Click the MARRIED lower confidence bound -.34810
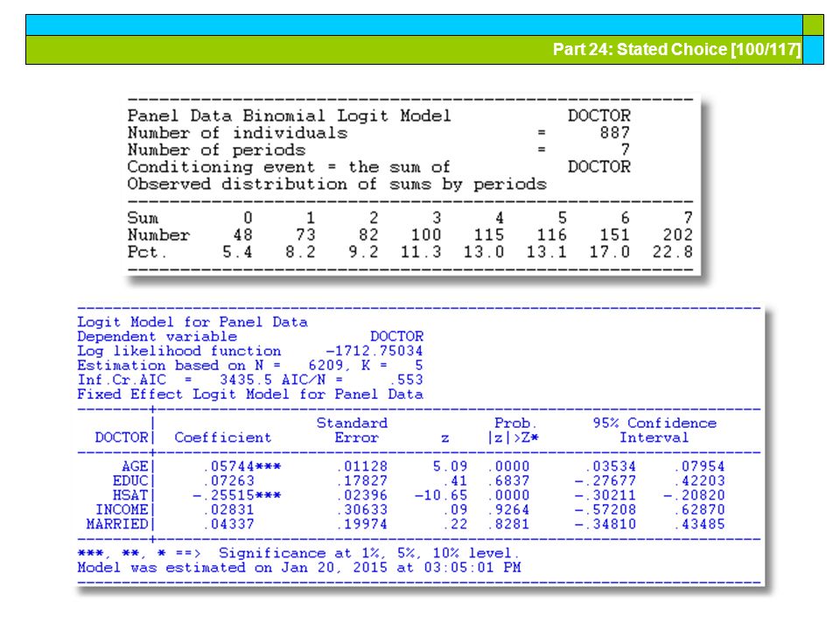This screenshot has width=840, height=630. (x=605, y=524)
